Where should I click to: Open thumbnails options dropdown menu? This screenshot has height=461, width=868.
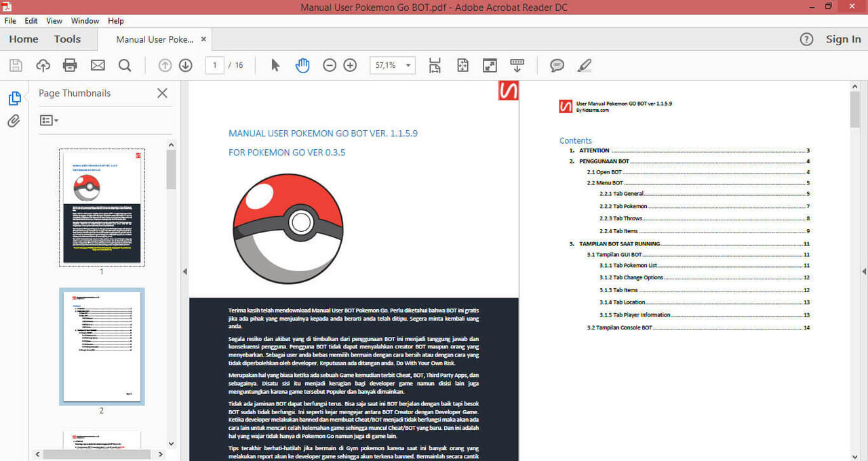(49, 120)
